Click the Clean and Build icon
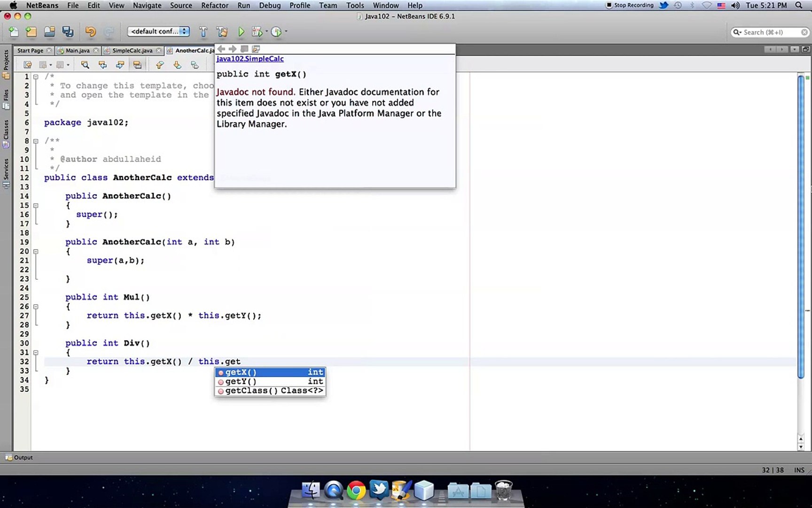 coord(222,32)
